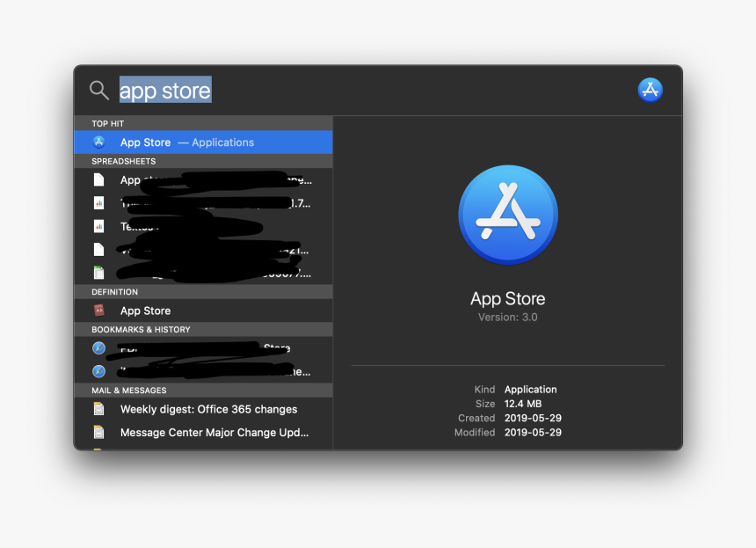Click the App Store title in preview pane

point(508,298)
